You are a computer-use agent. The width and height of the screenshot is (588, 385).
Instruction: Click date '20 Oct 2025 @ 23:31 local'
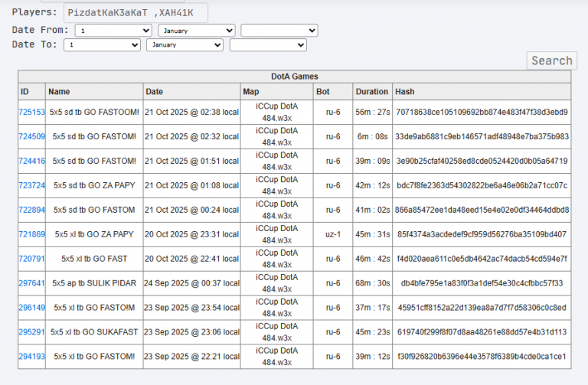pyautogui.click(x=191, y=234)
